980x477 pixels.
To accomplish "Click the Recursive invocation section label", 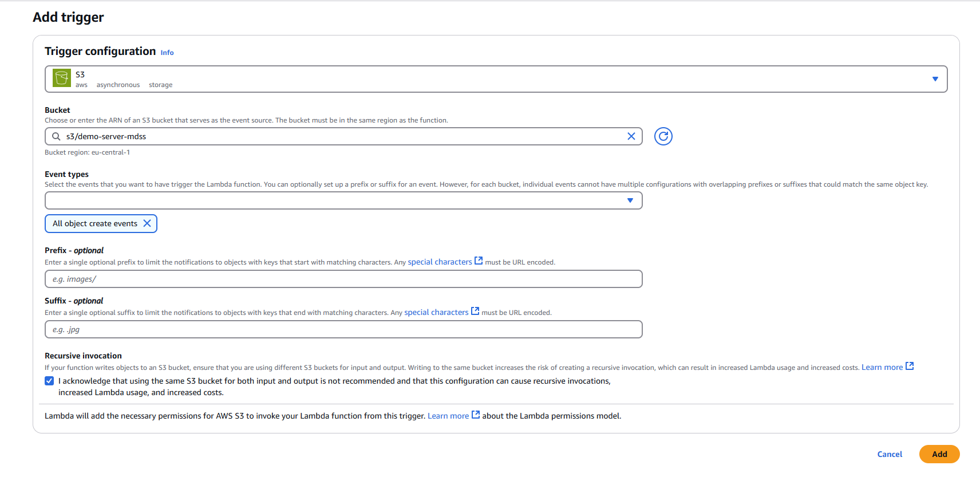I will [83, 356].
